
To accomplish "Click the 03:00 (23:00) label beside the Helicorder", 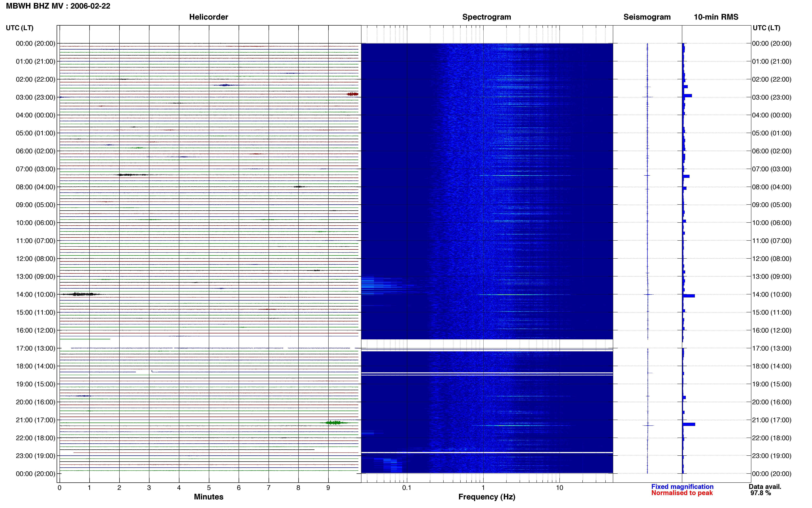I will click(36, 97).
